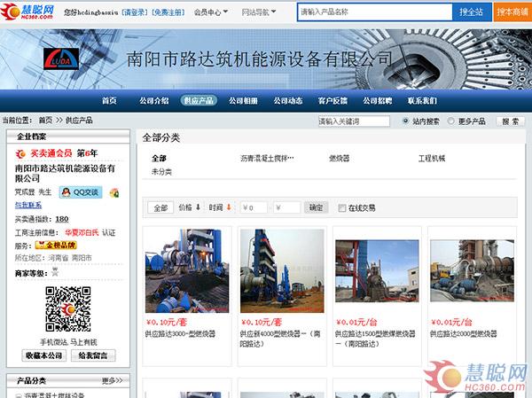The image size is (532, 398).
Task: Click the 供应路达3000-型燃烧器 title
Action: [180, 334]
